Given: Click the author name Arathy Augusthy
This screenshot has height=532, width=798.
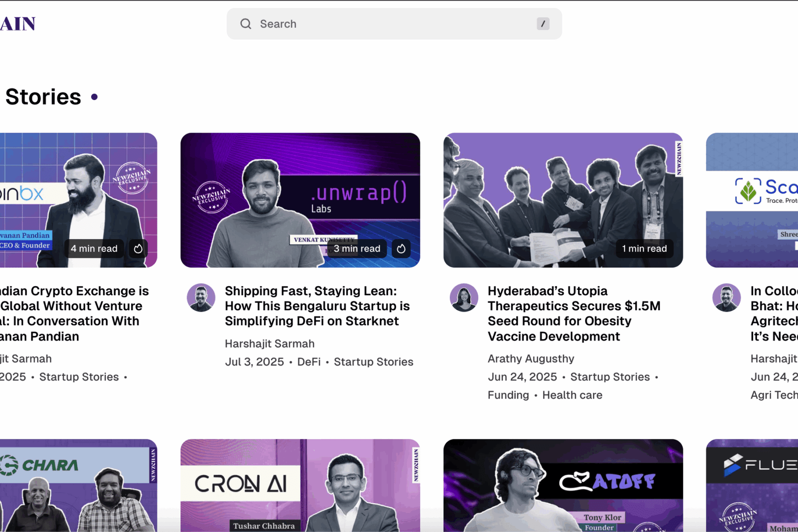Looking at the screenshot, I should click(531, 358).
